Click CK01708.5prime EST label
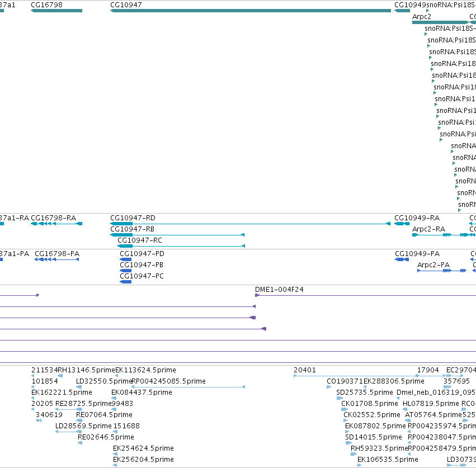The height and width of the screenshot is (468, 476). coord(370,404)
